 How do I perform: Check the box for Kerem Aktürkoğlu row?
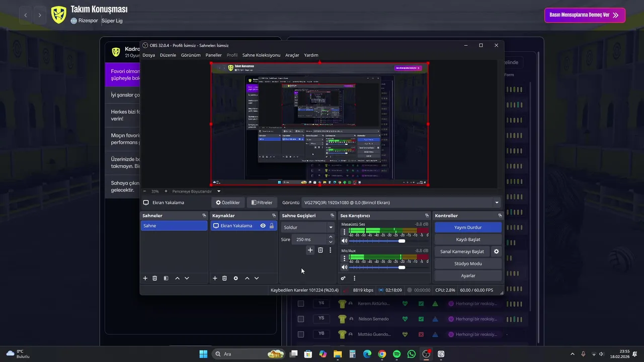coord(301,303)
